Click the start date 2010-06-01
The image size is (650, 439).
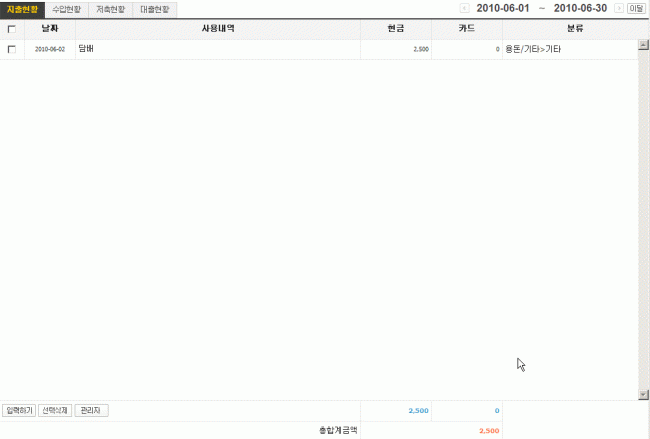[x=503, y=8]
